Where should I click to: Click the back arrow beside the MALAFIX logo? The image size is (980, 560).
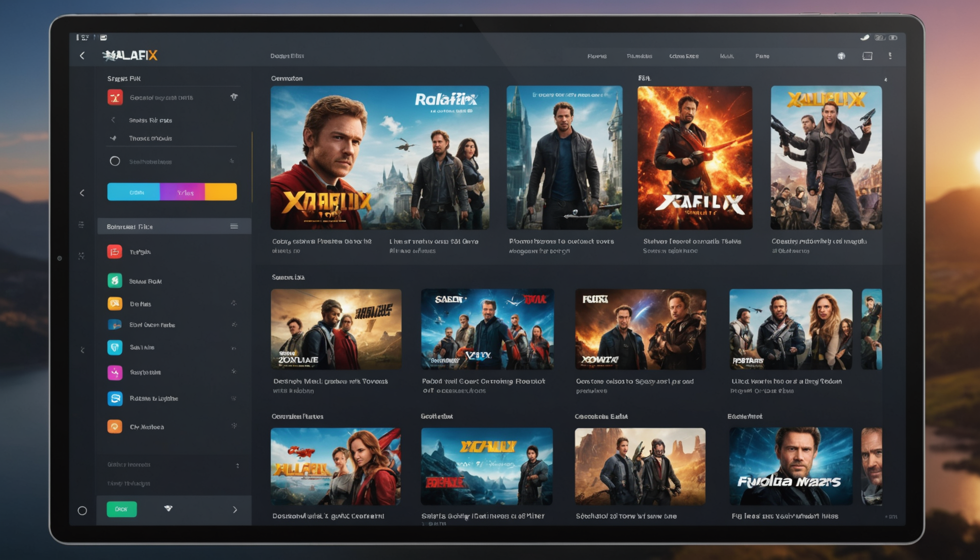click(82, 56)
